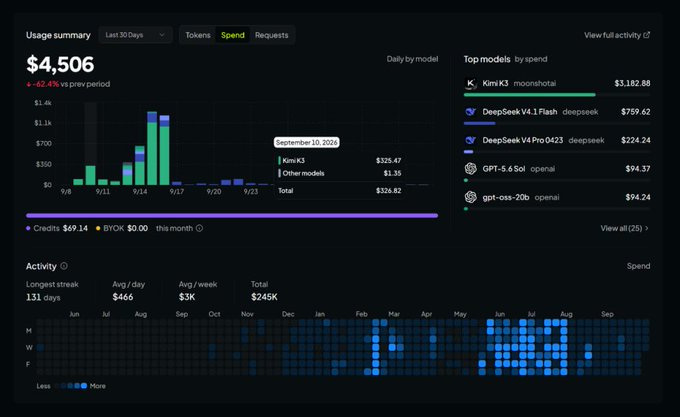Click the gpt-oss-20b OpenAI logo icon
Image resolution: width=680 pixels, height=417 pixels.
[x=471, y=197]
